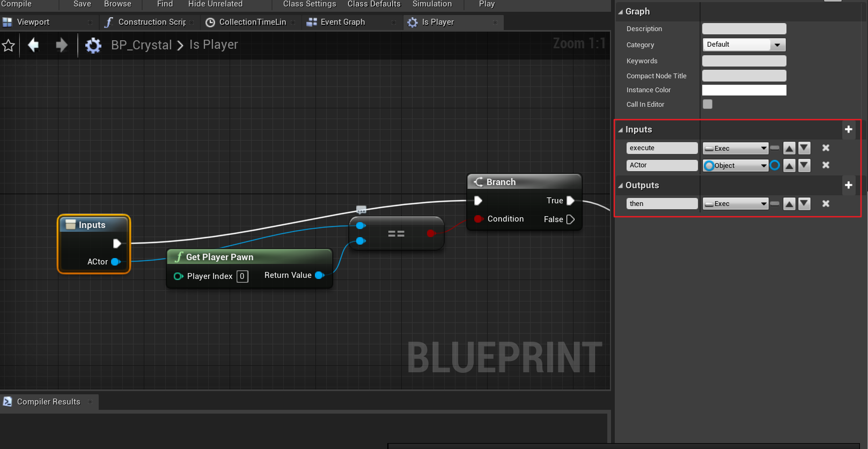Click the ACtor container type icon
Viewport: 868px width, 449px height.
[775, 165]
